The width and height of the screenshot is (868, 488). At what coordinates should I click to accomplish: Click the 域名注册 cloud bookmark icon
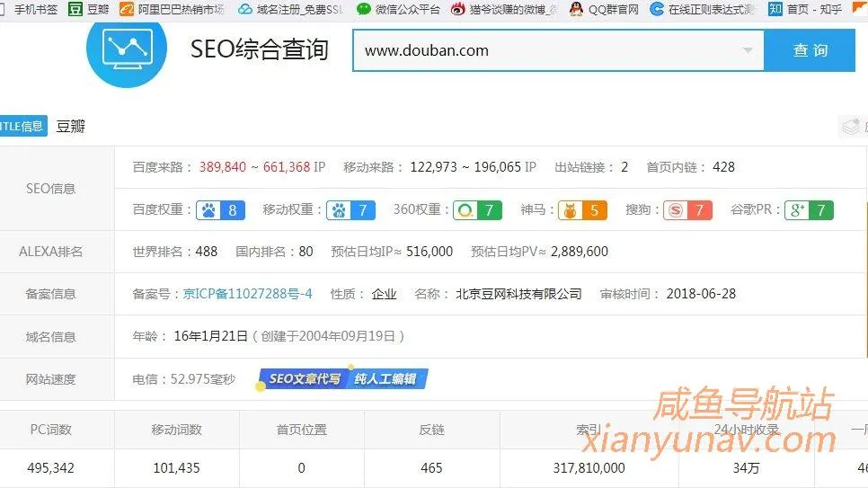(244, 9)
